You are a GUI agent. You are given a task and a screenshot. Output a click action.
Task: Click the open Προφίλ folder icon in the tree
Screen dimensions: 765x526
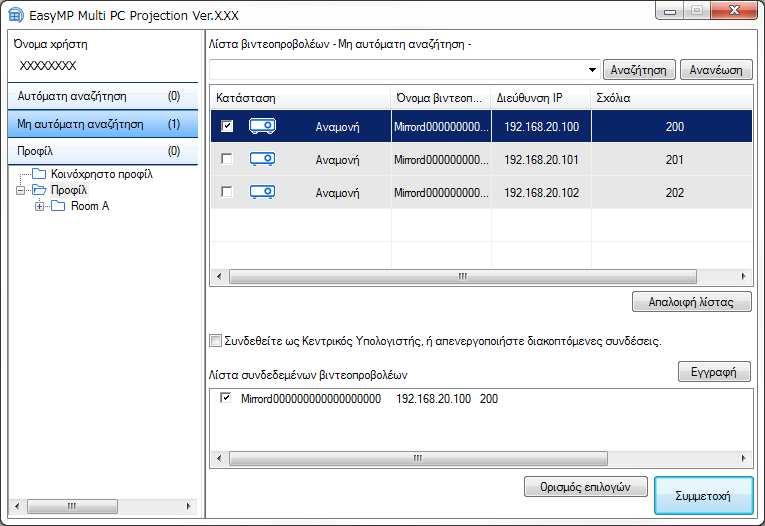39,190
